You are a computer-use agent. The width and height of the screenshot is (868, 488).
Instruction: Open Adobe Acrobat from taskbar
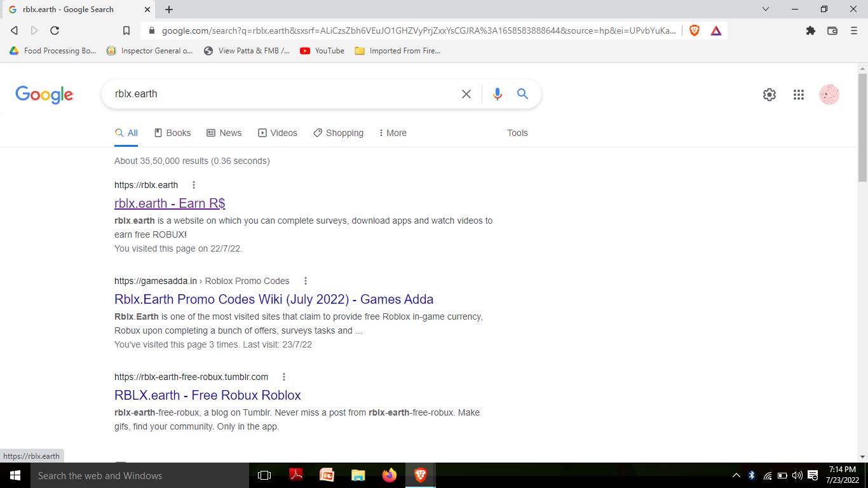tap(295, 475)
